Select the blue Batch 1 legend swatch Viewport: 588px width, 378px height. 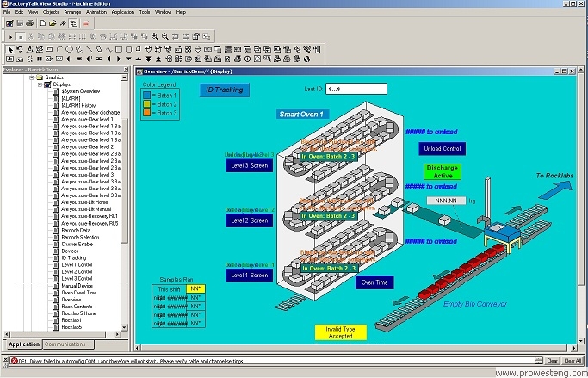pyautogui.click(x=146, y=96)
